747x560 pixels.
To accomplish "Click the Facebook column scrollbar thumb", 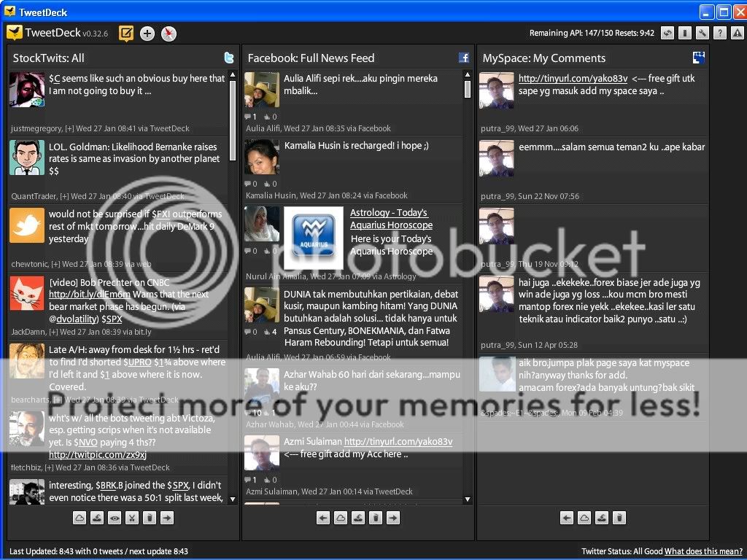I will (x=468, y=89).
